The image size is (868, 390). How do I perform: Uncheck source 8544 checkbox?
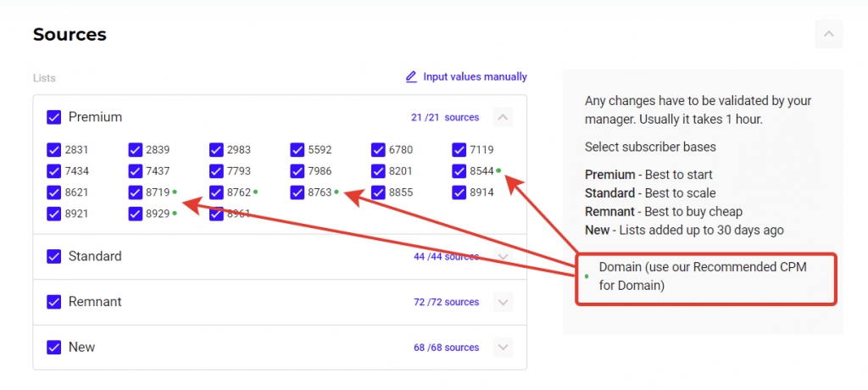coord(459,171)
